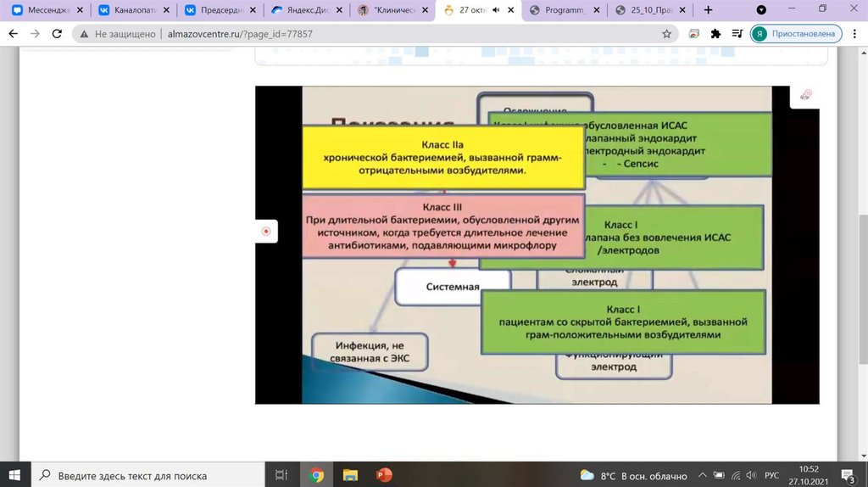The width and height of the screenshot is (868, 487).
Task: Open a new browser tab
Action: 708,10
